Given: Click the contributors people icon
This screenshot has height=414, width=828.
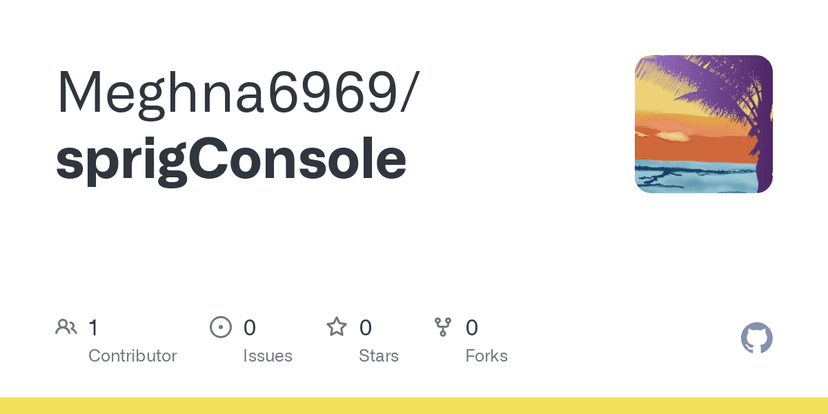Looking at the screenshot, I should pos(66,327).
